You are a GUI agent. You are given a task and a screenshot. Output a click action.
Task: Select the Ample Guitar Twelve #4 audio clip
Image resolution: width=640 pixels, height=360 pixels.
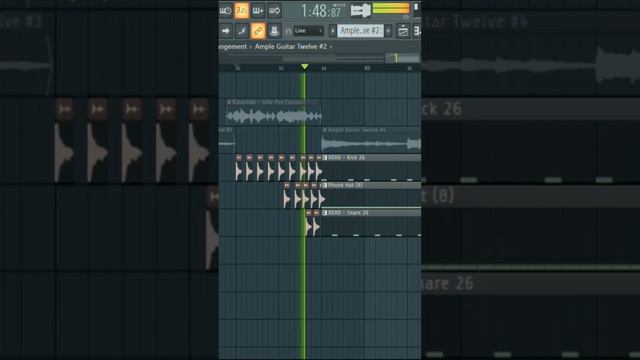point(371,140)
